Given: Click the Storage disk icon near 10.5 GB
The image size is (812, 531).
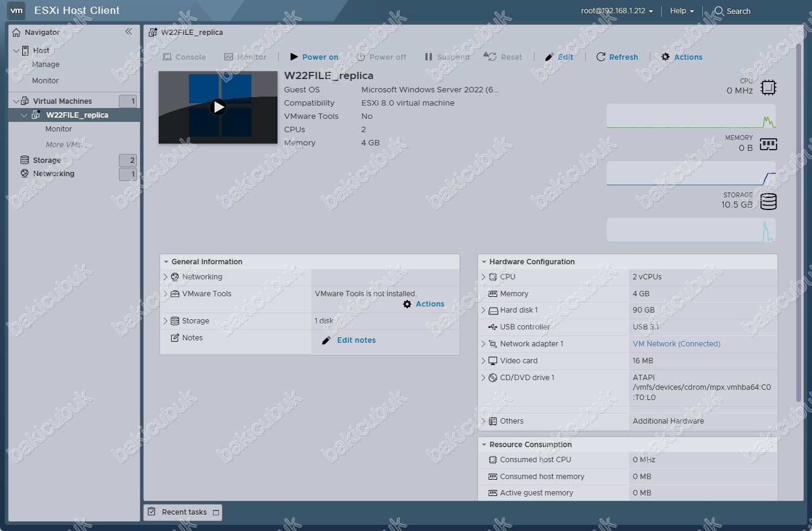Looking at the screenshot, I should 769,202.
